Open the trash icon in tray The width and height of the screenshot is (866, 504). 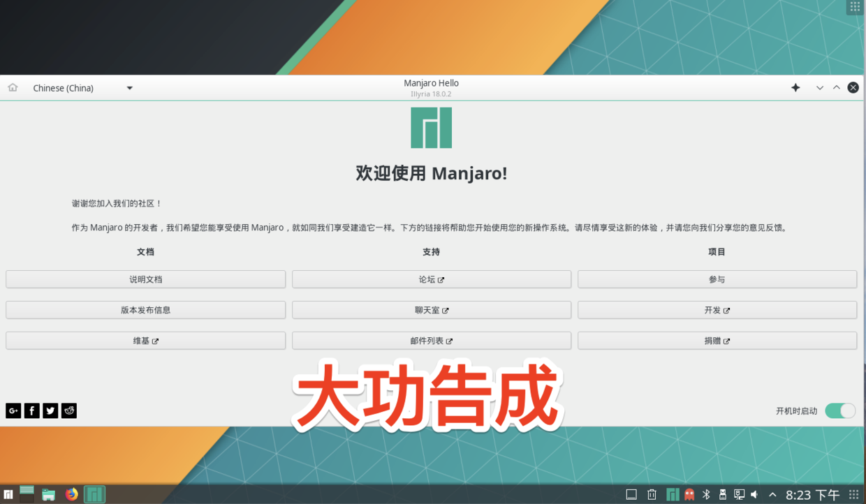(652, 495)
